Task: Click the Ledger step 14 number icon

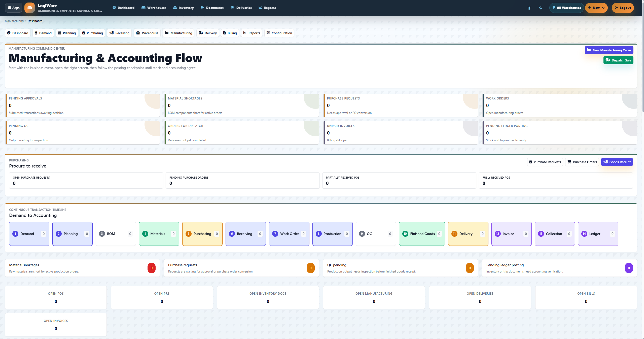Action: (584, 234)
